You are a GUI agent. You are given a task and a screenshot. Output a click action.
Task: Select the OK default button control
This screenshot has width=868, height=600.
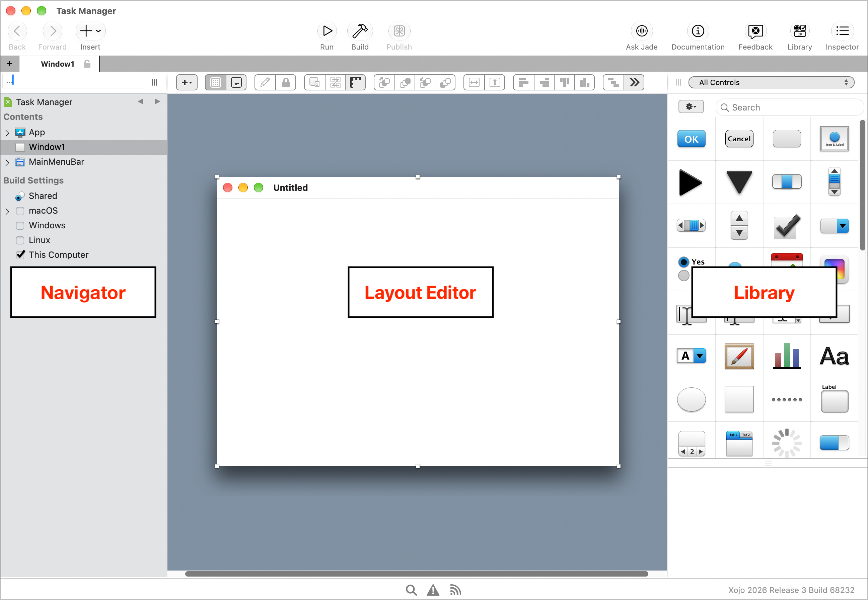[x=691, y=139]
